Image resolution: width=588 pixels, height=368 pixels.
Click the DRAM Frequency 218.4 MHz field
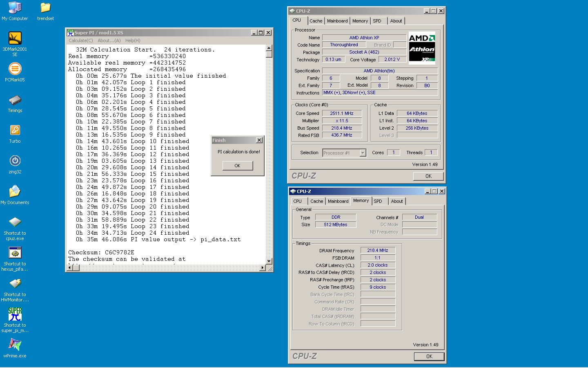(378, 250)
